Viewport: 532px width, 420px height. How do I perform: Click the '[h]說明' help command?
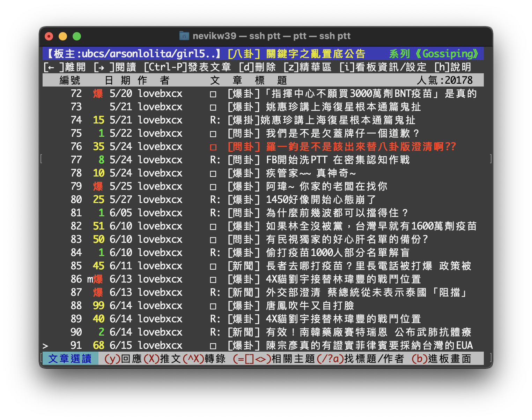pos(453,67)
